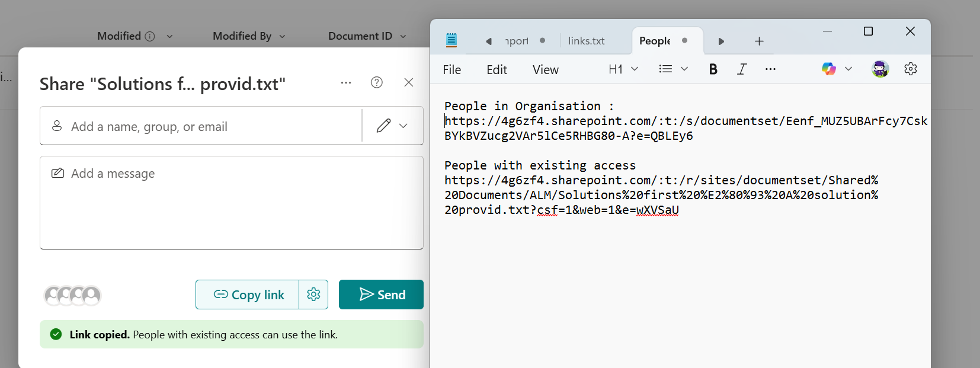Click the misspelled word 'wXVSaU' in Notepad
Screen dimensions: 980x368
pyautogui.click(x=658, y=210)
